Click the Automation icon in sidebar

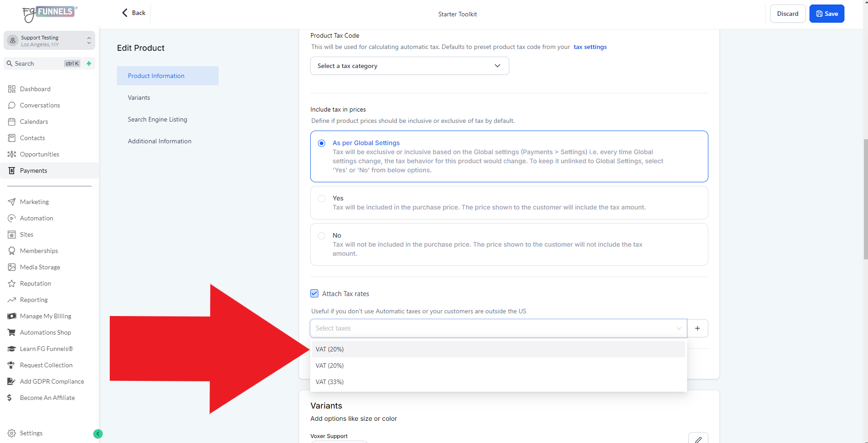(12, 218)
